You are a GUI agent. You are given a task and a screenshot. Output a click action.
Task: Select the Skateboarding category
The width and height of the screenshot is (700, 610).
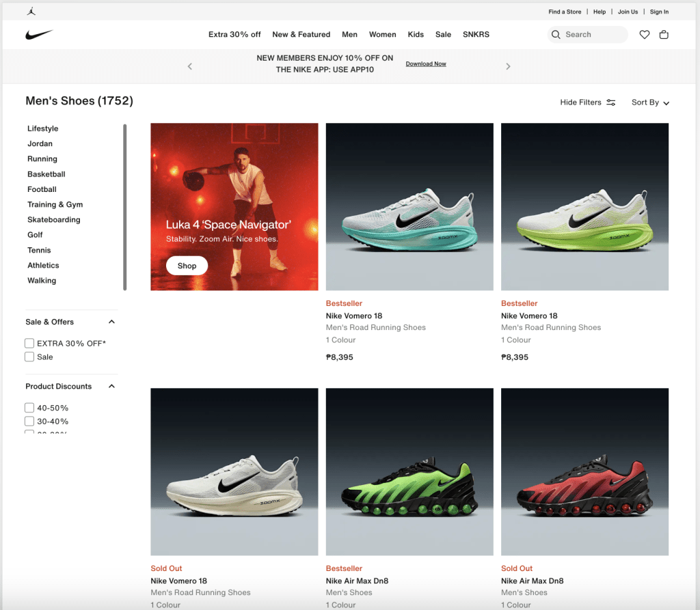(x=54, y=219)
